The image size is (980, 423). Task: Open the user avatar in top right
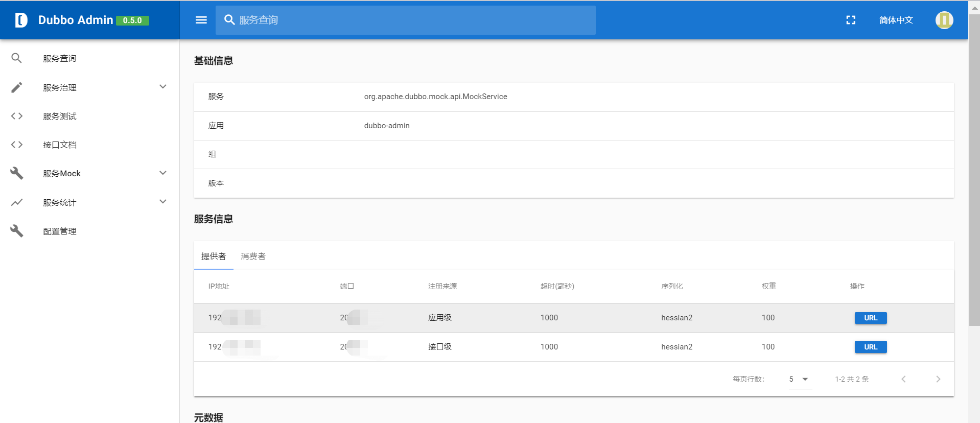944,20
